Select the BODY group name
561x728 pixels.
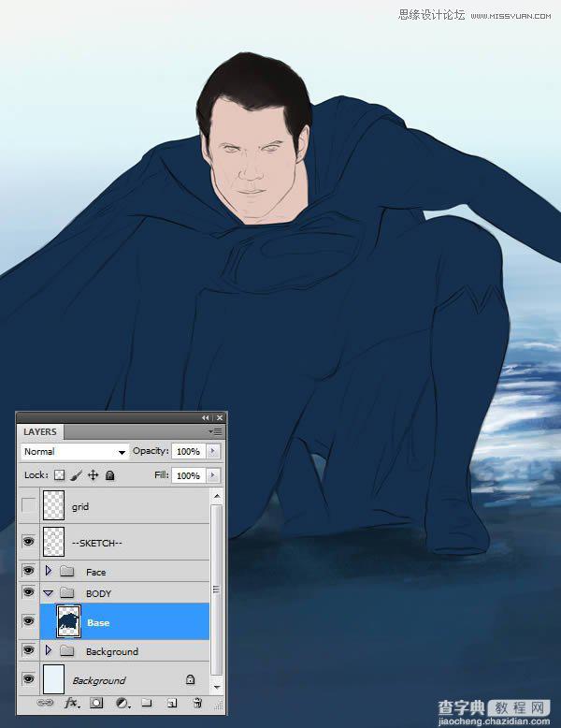point(98,593)
